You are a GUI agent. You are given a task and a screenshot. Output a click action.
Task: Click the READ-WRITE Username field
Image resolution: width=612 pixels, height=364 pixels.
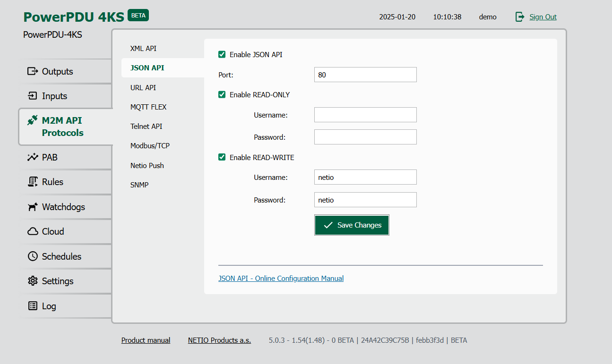click(x=365, y=177)
